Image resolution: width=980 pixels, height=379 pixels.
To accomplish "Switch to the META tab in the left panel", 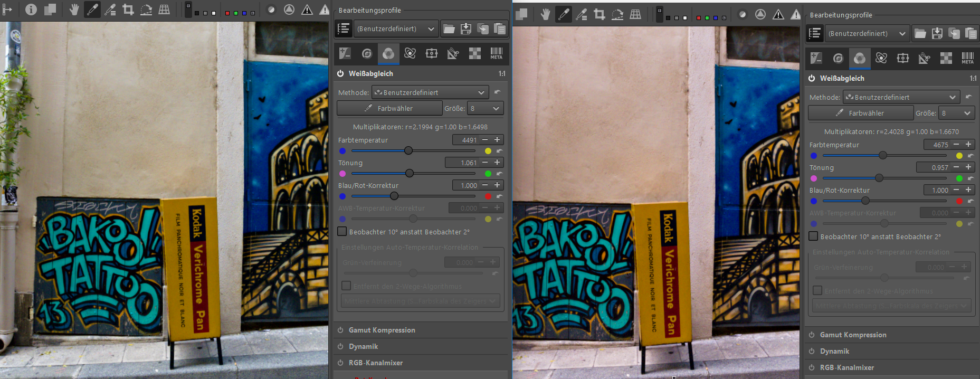I will click(496, 53).
